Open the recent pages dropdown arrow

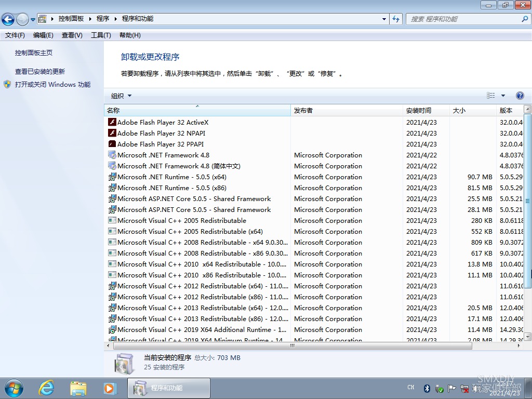33,20
